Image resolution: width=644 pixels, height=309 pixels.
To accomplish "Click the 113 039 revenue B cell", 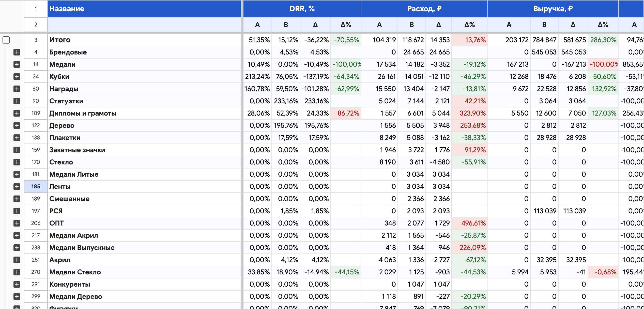I will 544,211.
